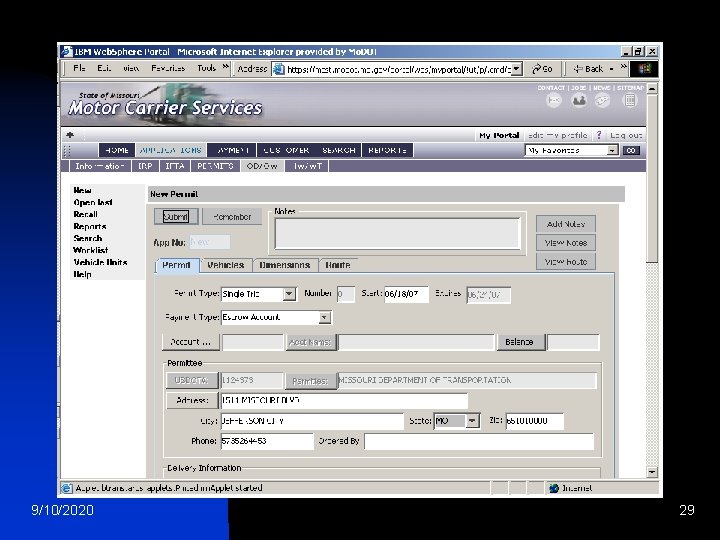Open the Information sub-tab
This screenshot has height=540, width=720.
(100, 166)
